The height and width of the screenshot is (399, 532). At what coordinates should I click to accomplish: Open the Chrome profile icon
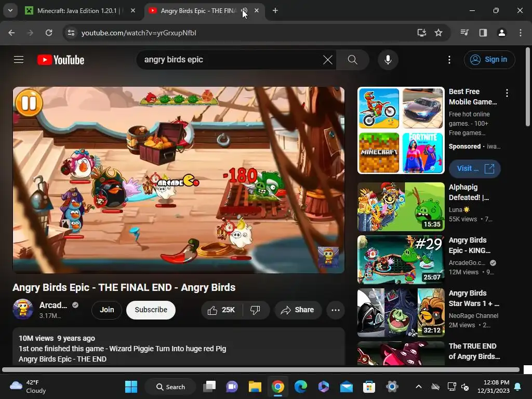coord(501,33)
